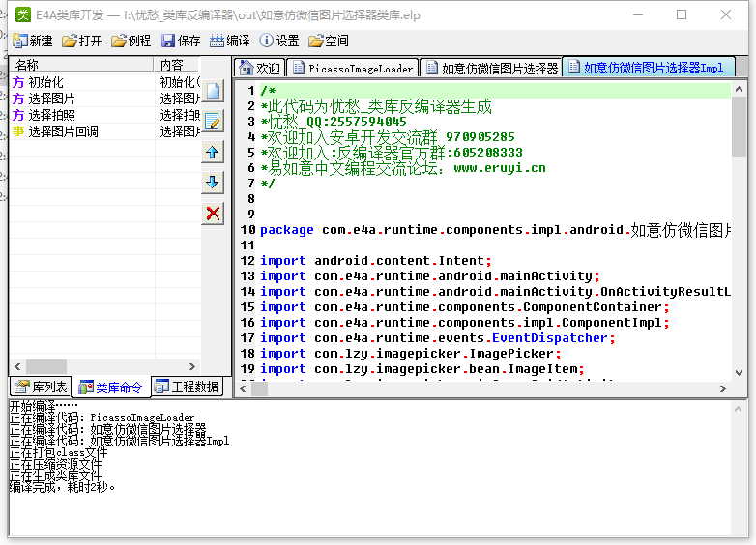Screen dimensions: 756x545
Task: Open the 空间 toolbar item
Action: click(329, 41)
